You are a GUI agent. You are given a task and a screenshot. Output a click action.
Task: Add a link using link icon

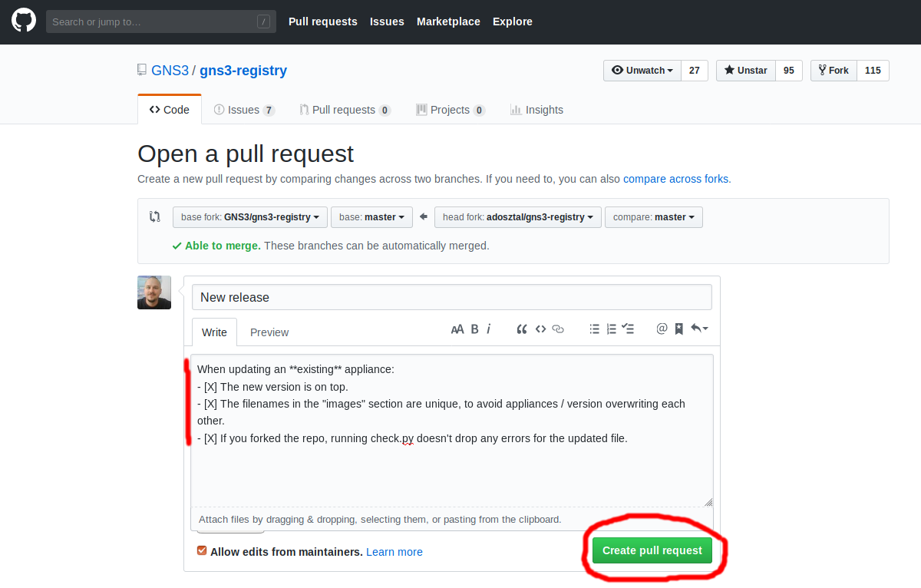(x=558, y=329)
